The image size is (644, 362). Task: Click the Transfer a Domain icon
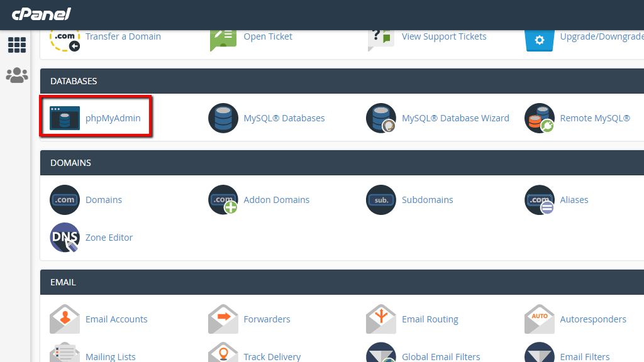click(65, 41)
